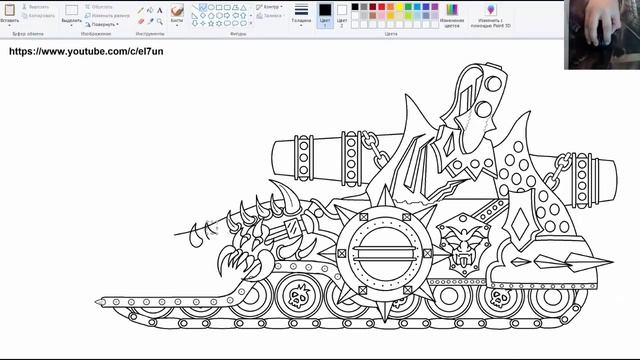The height and width of the screenshot is (360, 640).
Task: Pick the green color swatch
Action: [x=408, y=7]
